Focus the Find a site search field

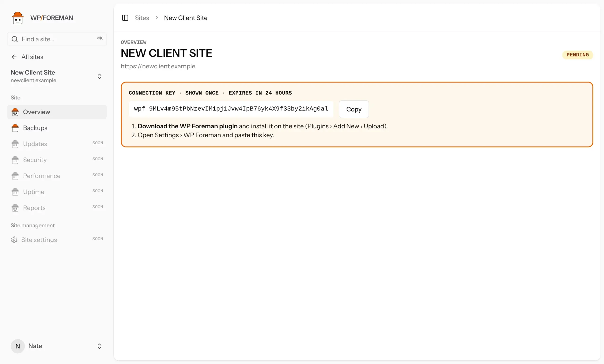pos(57,39)
